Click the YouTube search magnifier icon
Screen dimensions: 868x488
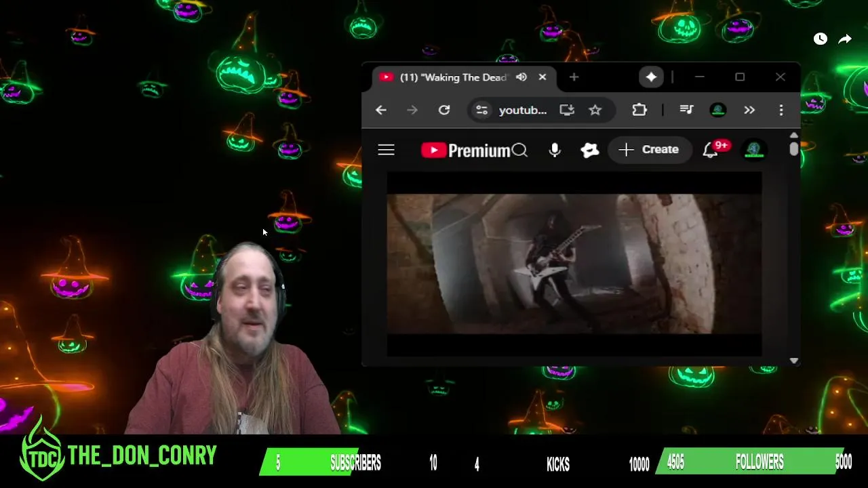519,150
